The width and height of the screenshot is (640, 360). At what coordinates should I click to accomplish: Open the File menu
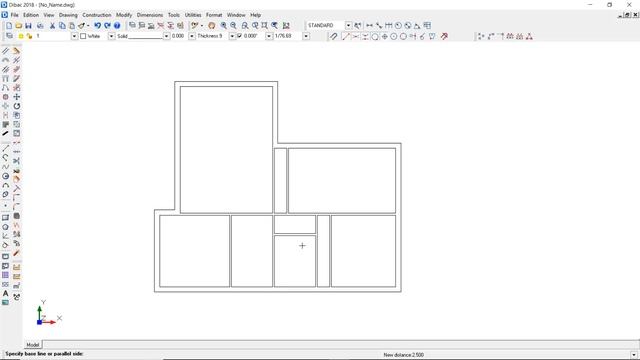[x=15, y=15]
